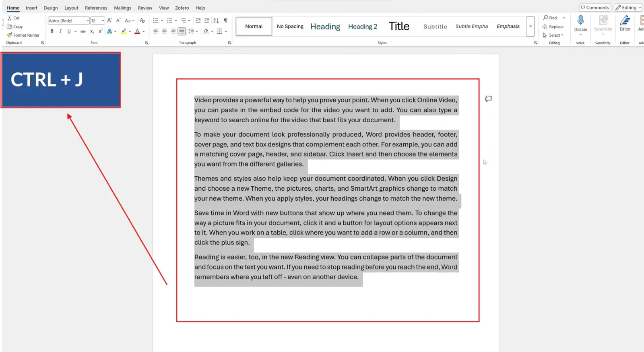
Task: Open the Zotero tab
Action: point(182,8)
